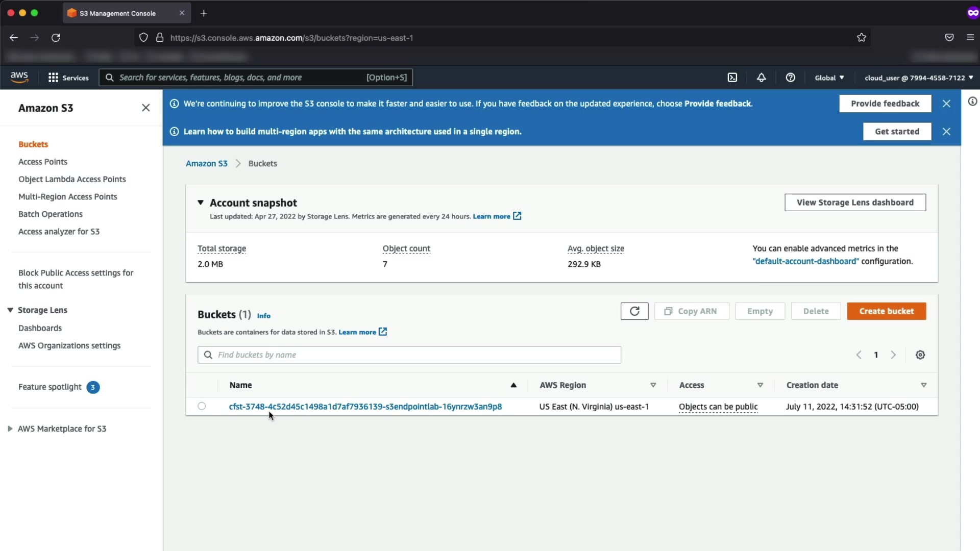Image resolution: width=980 pixels, height=551 pixels.
Task: Go to Access Points in sidebar
Action: point(43,162)
